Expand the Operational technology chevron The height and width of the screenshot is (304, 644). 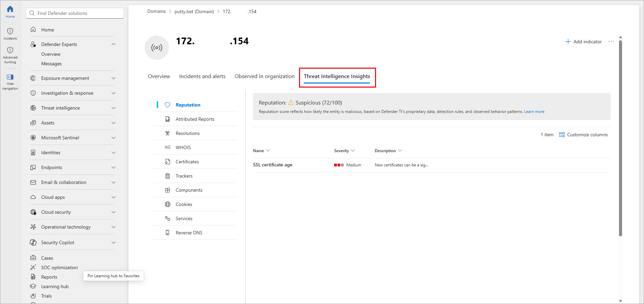[114, 227]
